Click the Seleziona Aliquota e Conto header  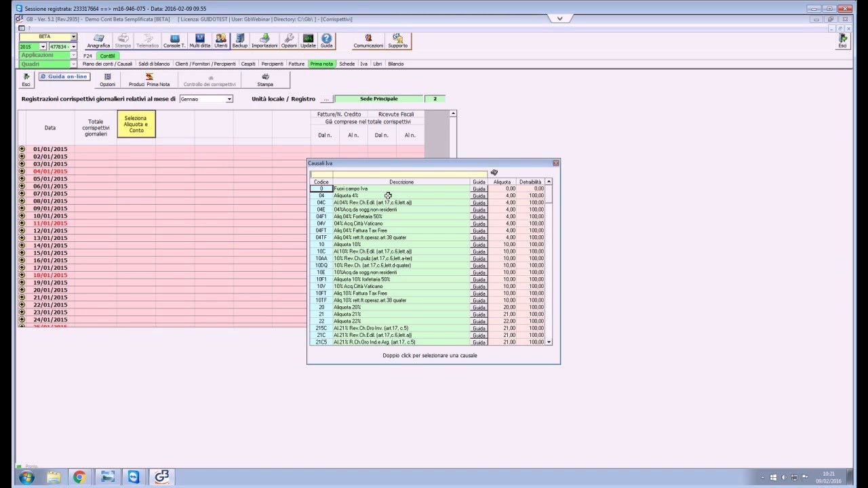point(136,124)
